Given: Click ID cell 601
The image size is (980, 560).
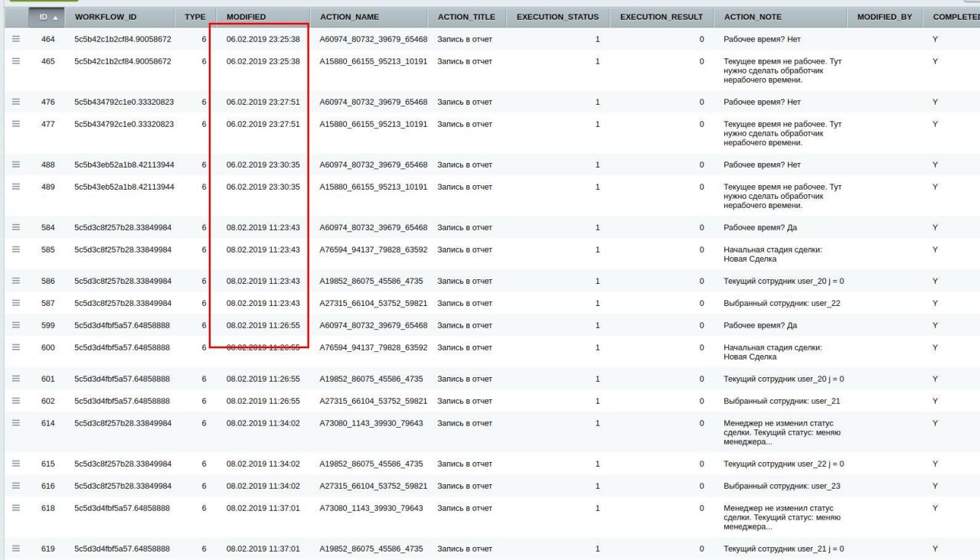Looking at the screenshot, I should pyautogui.click(x=48, y=379).
